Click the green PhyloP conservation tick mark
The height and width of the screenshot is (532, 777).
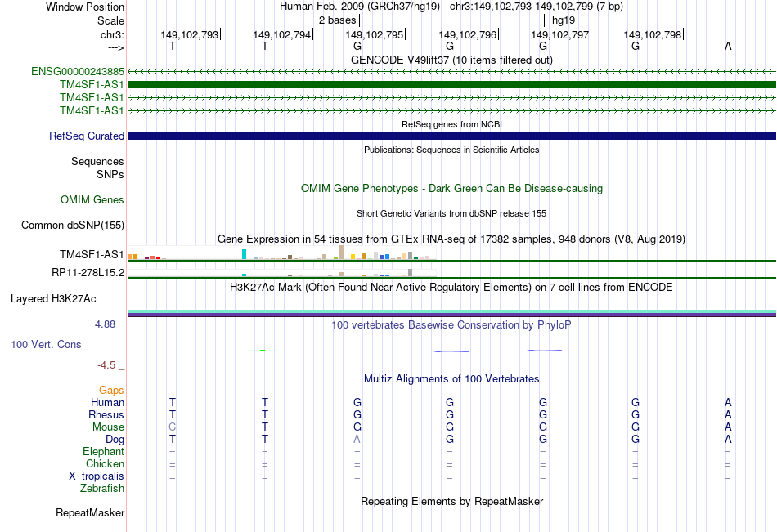[x=263, y=351]
